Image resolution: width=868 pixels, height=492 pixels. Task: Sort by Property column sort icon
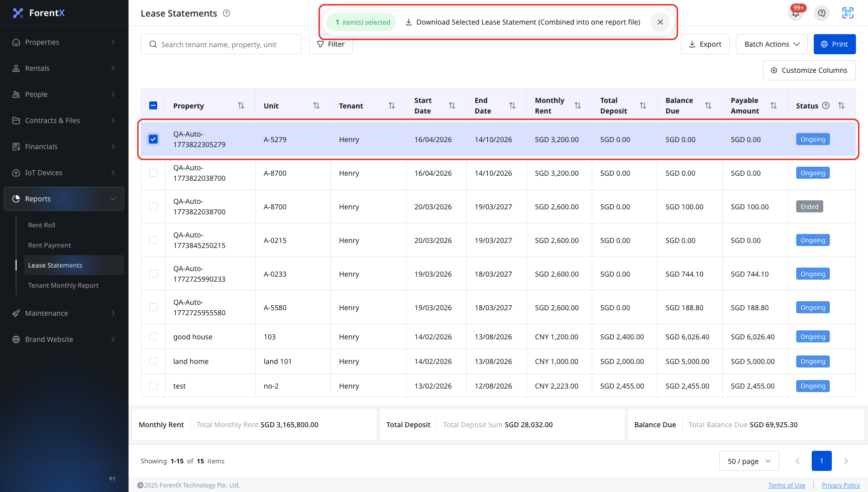(241, 105)
